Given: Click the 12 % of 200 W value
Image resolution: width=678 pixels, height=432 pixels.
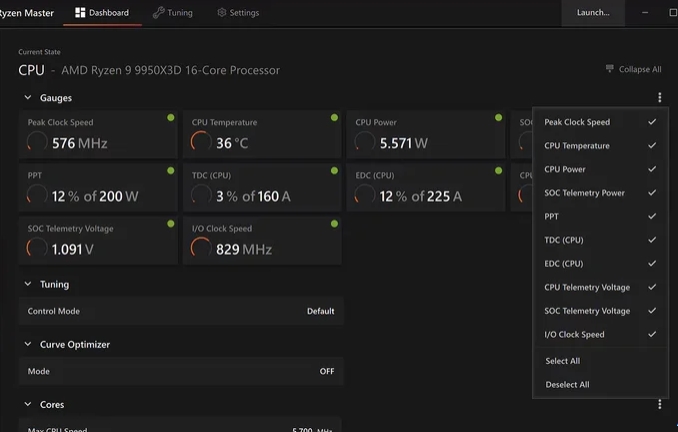Looking at the screenshot, I should (95, 196).
